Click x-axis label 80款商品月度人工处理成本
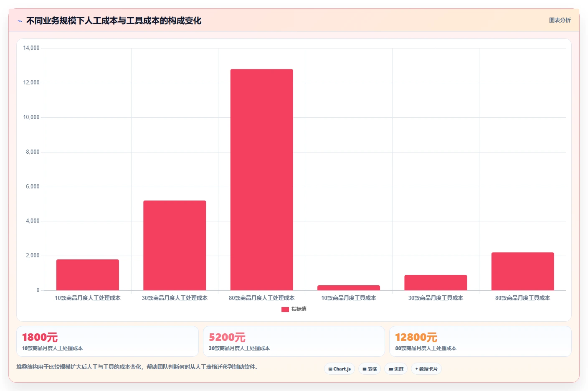588x391 pixels. point(262,298)
